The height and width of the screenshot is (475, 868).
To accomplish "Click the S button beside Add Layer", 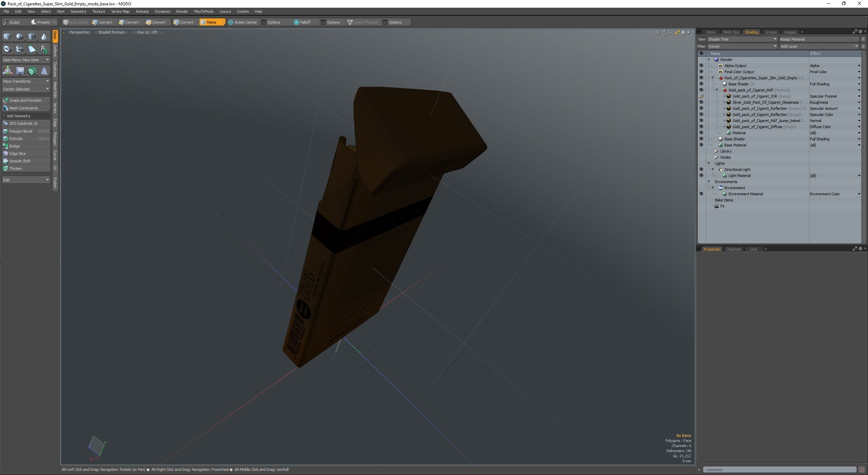I will point(863,46).
